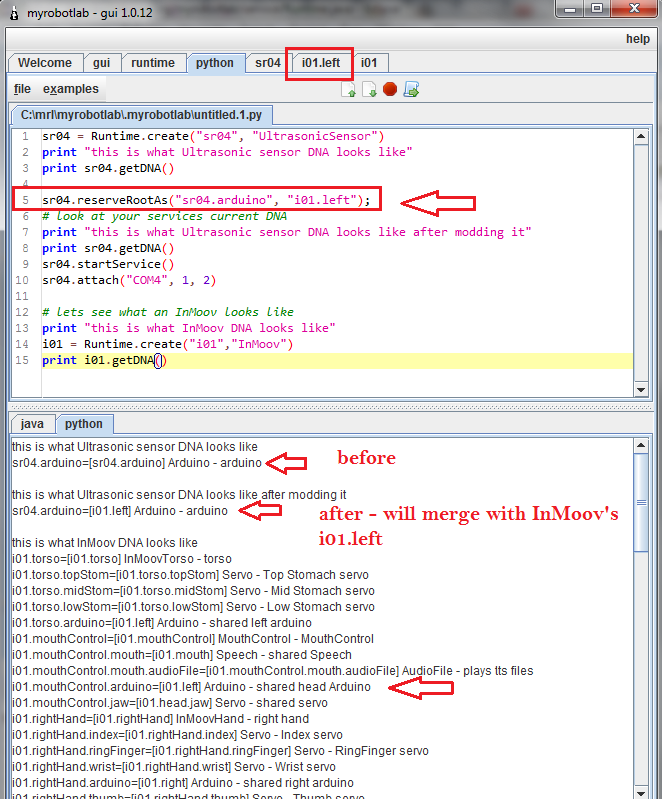Click sr04.startService() on line 9
Screen dimensions: 662x799
(x=108, y=264)
